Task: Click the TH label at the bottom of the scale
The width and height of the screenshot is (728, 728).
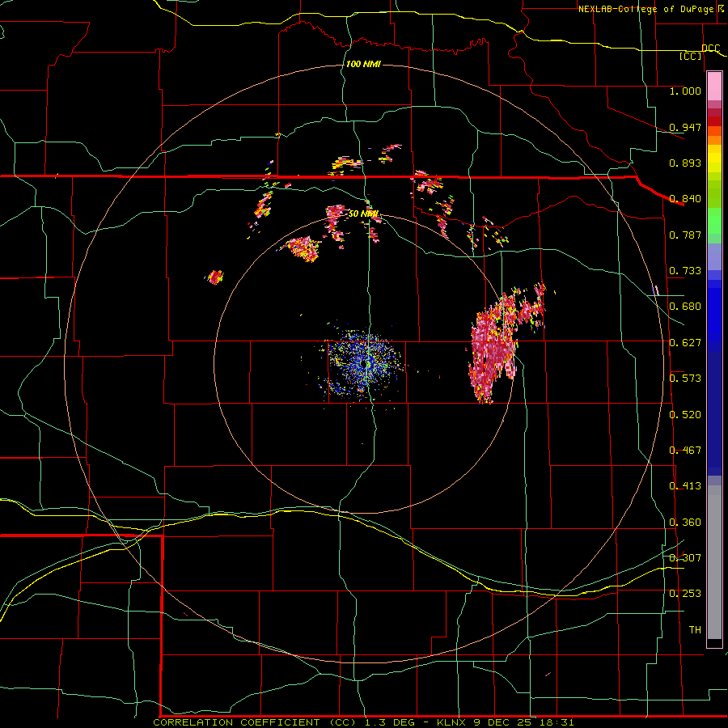Action: coord(695,630)
